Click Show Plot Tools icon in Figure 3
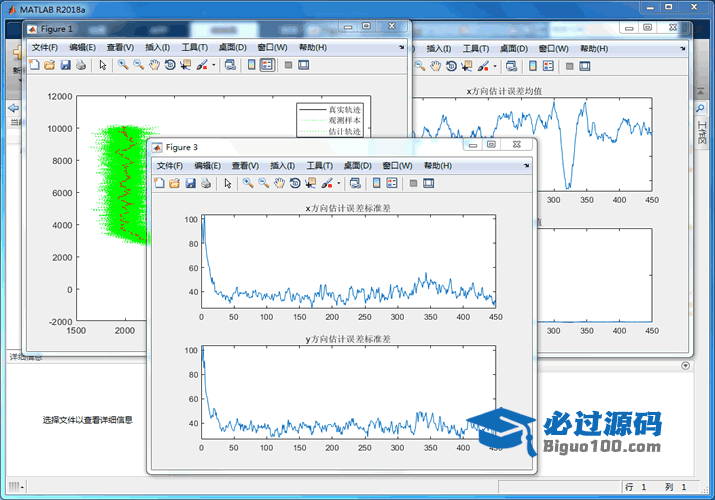This screenshot has height=500, width=715. tap(428, 183)
